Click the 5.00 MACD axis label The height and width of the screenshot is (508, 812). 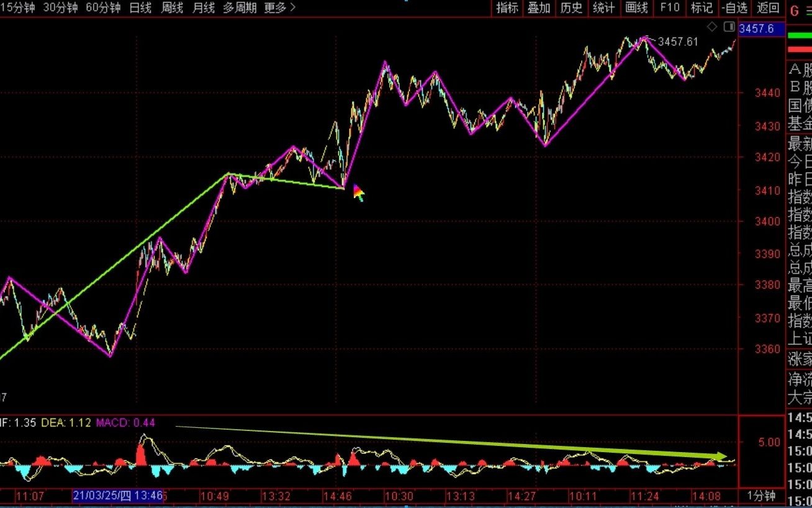pyautogui.click(x=769, y=442)
